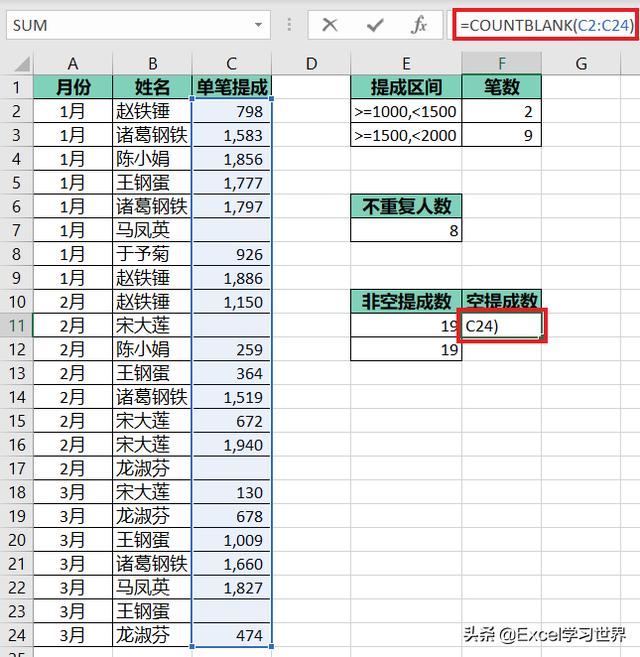
Task: Click into the COUNTBLANK formula bar
Action: coord(546,25)
